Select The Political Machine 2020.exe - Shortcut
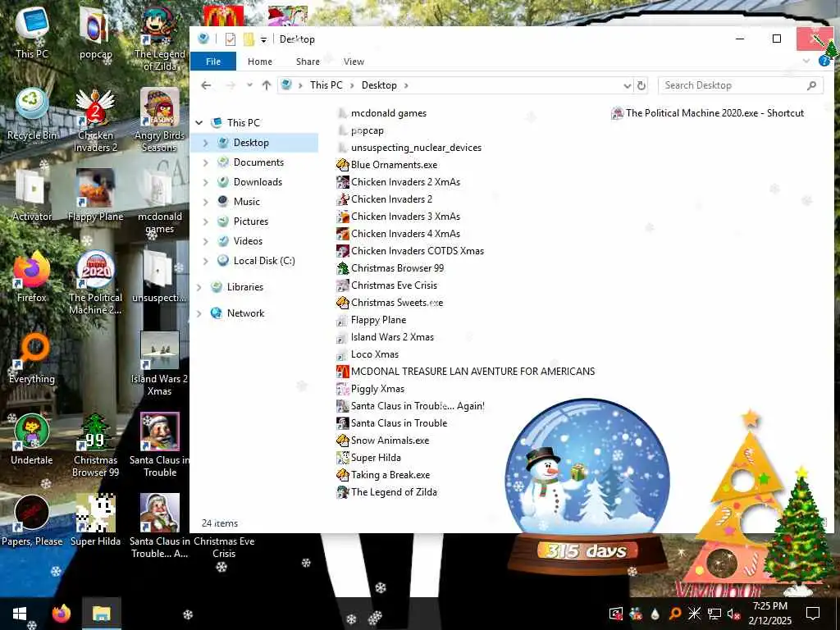The height and width of the screenshot is (630, 840). click(x=708, y=113)
